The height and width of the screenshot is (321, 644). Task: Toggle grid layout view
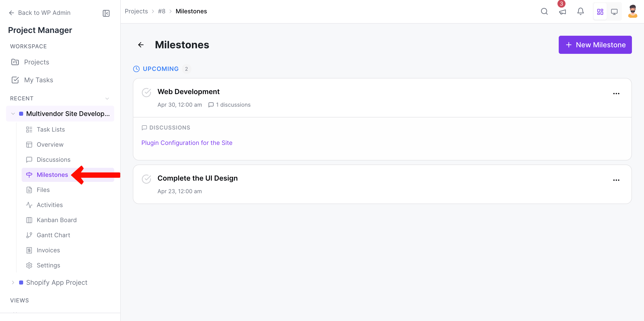pos(600,11)
